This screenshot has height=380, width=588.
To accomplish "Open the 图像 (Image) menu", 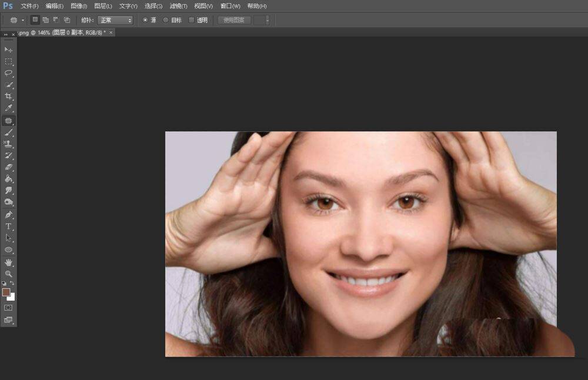I will (x=79, y=6).
